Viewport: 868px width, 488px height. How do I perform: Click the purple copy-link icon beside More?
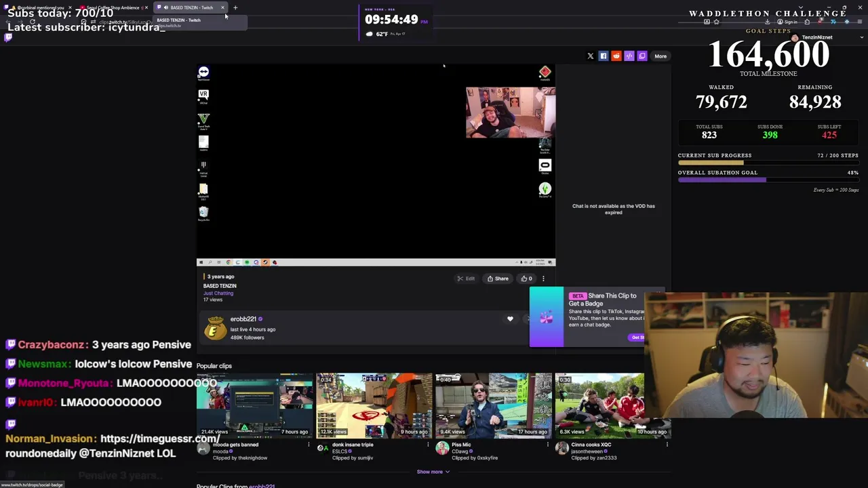(642, 56)
